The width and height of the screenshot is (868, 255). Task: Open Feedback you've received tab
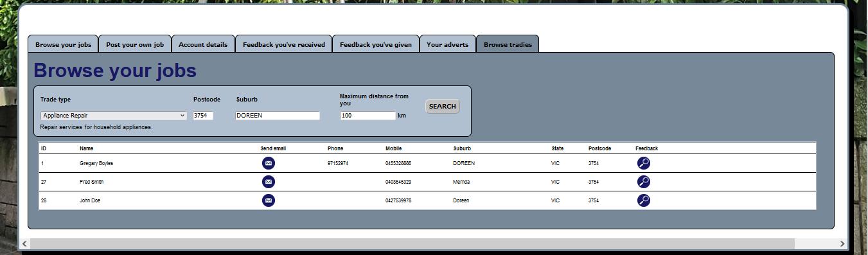[x=283, y=44]
